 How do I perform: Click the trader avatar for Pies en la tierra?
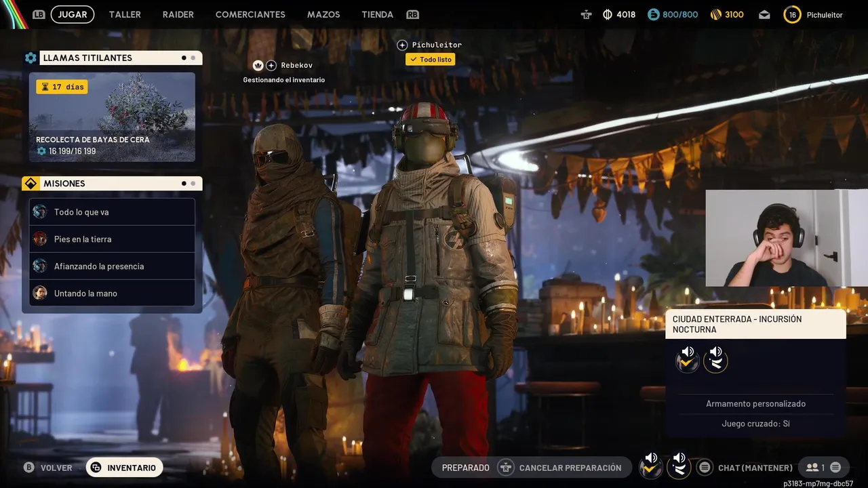click(40, 239)
